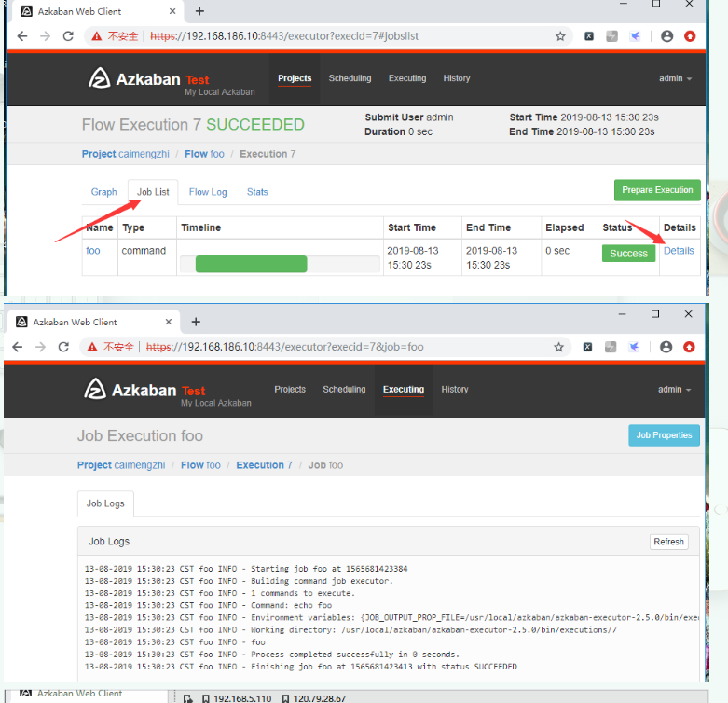Reload page in bottom browser window
Viewport: 728px width, 703px height.
coord(63,347)
